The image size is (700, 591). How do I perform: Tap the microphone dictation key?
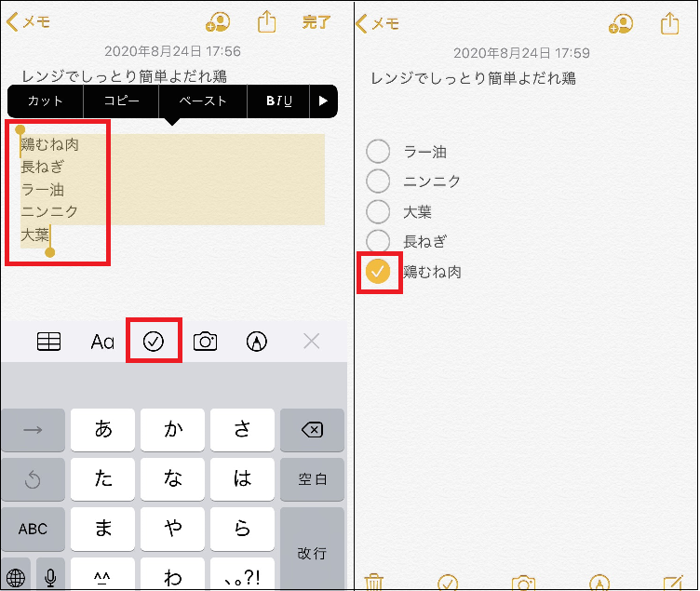(x=49, y=577)
